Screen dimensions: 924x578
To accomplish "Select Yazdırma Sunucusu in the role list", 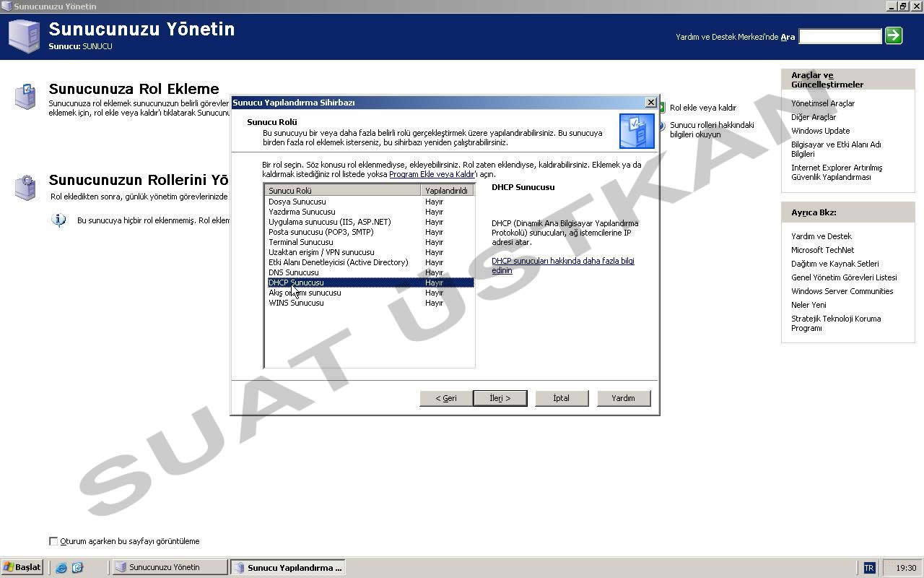I will click(x=370, y=212).
